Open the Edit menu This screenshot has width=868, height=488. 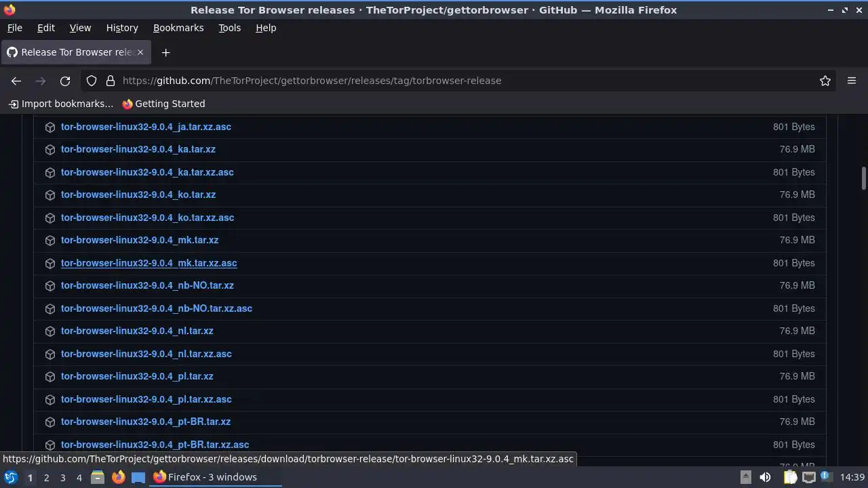(x=46, y=28)
